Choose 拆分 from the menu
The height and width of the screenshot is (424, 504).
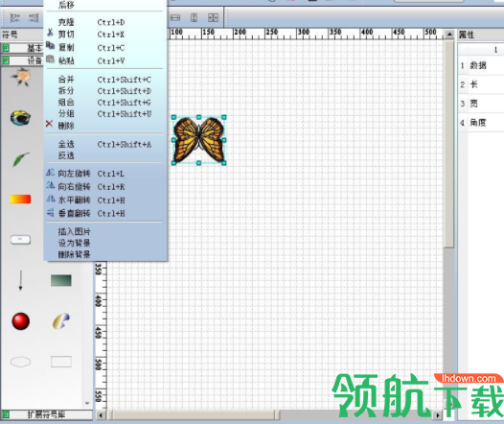pos(105,91)
